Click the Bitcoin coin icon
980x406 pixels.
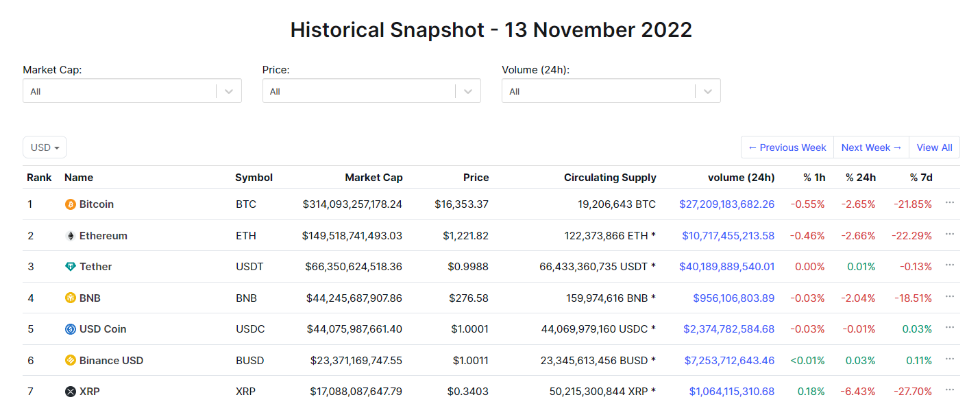(x=70, y=204)
